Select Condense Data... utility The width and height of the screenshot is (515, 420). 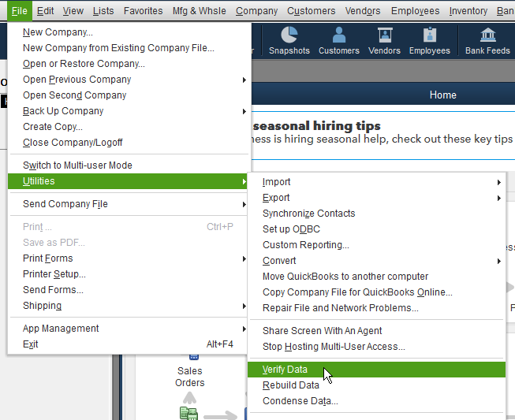tap(376, 401)
